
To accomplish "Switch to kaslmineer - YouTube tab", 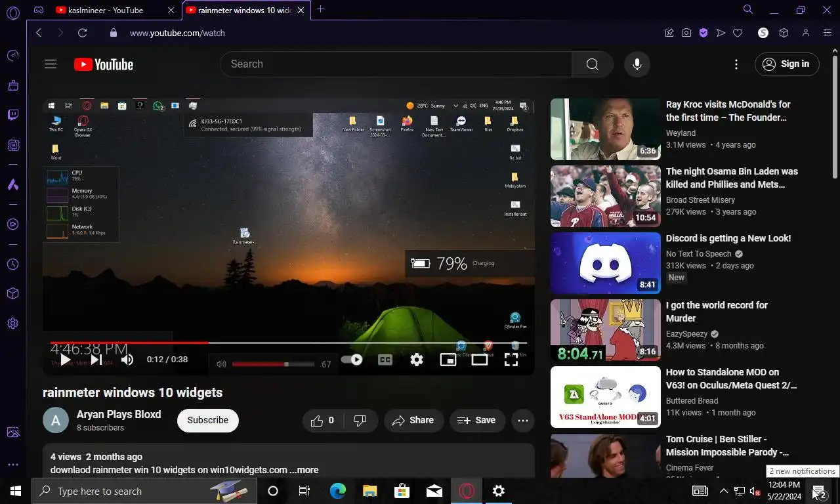I will point(115,10).
